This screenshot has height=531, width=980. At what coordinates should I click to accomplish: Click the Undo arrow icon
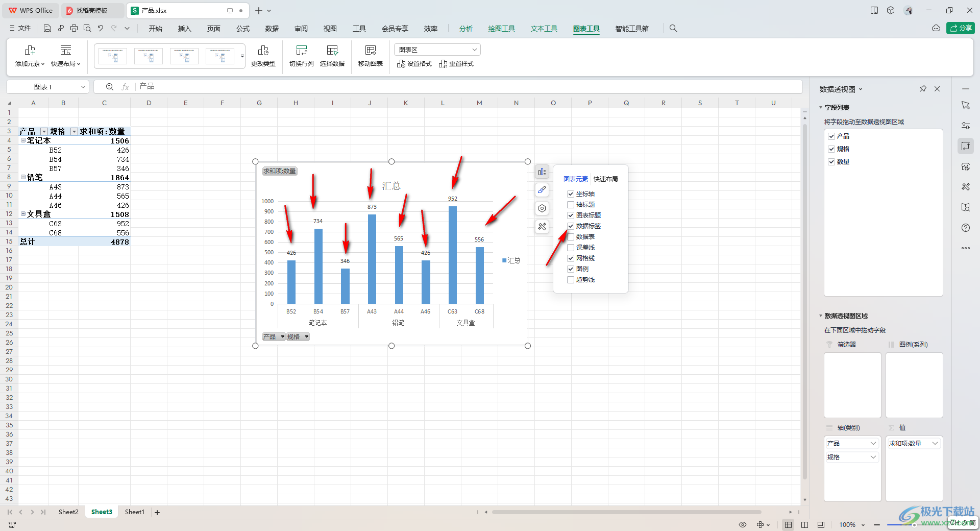101,29
